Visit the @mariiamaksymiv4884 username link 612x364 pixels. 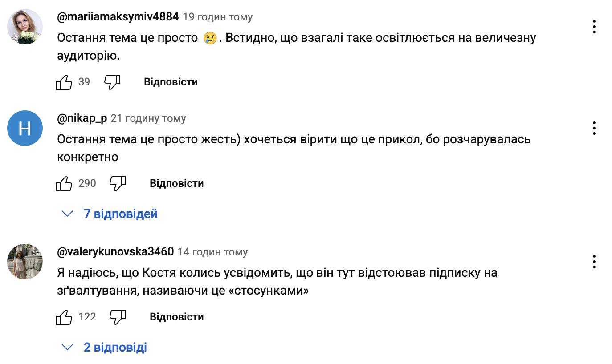click(118, 17)
